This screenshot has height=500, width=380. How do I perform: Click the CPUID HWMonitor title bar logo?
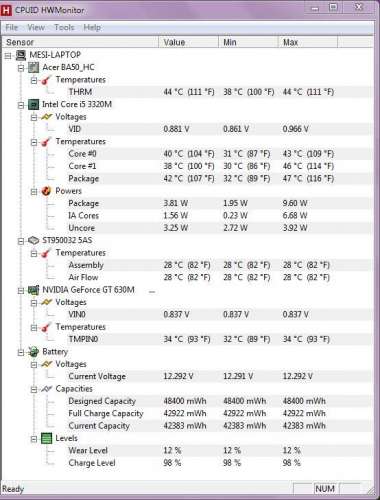(x=6, y=10)
